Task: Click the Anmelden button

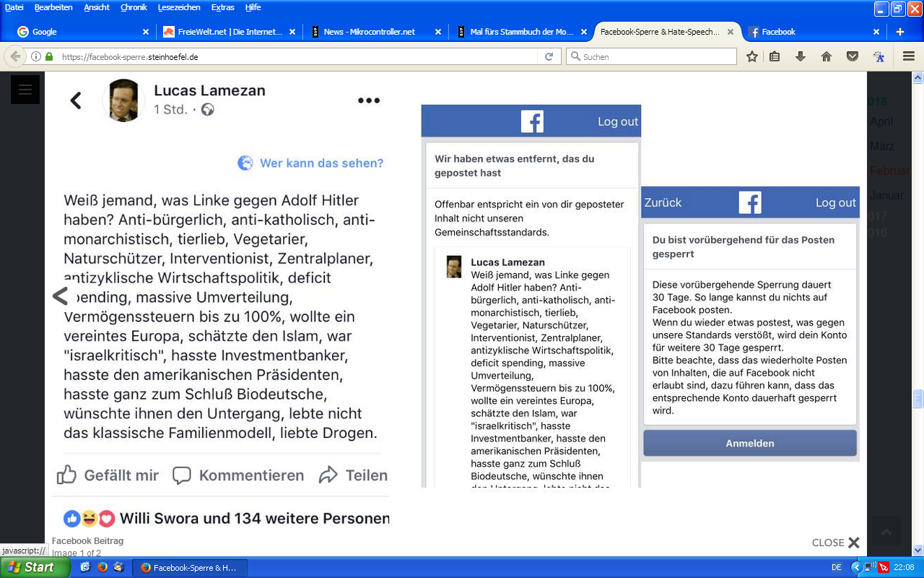Action: pyautogui.click(x=750, y=443)
